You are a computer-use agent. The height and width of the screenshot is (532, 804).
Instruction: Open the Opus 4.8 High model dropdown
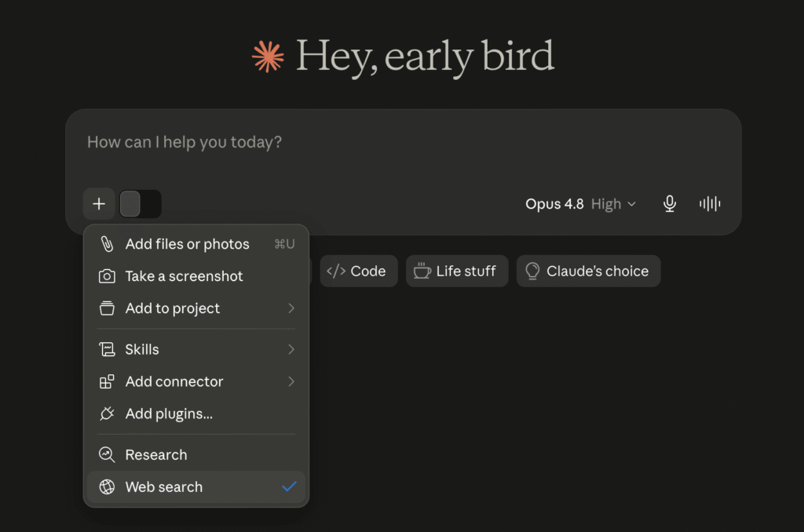point(580,204)
